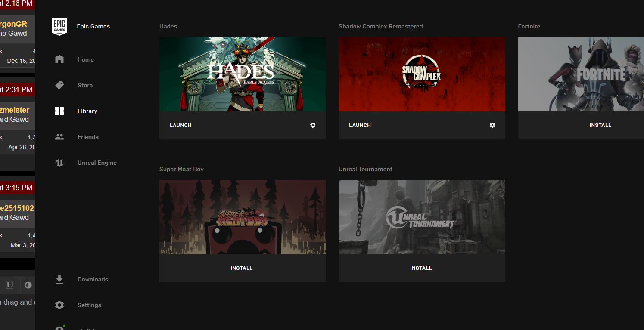Open the Store tag icon
Screen dimensions: 644x330
tap(59, 85)
